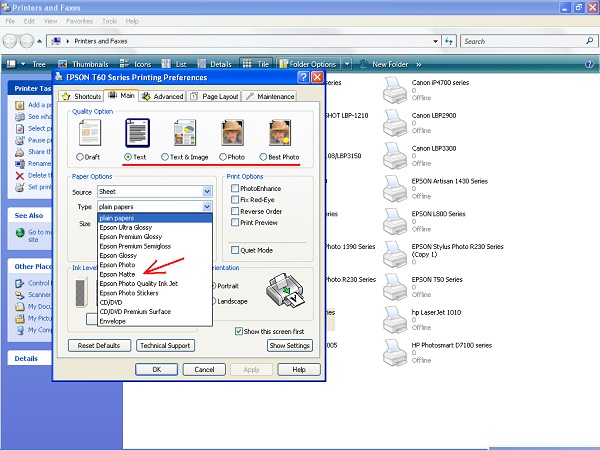Enable the Fix Red-Eye checkbox

(235, 199)
